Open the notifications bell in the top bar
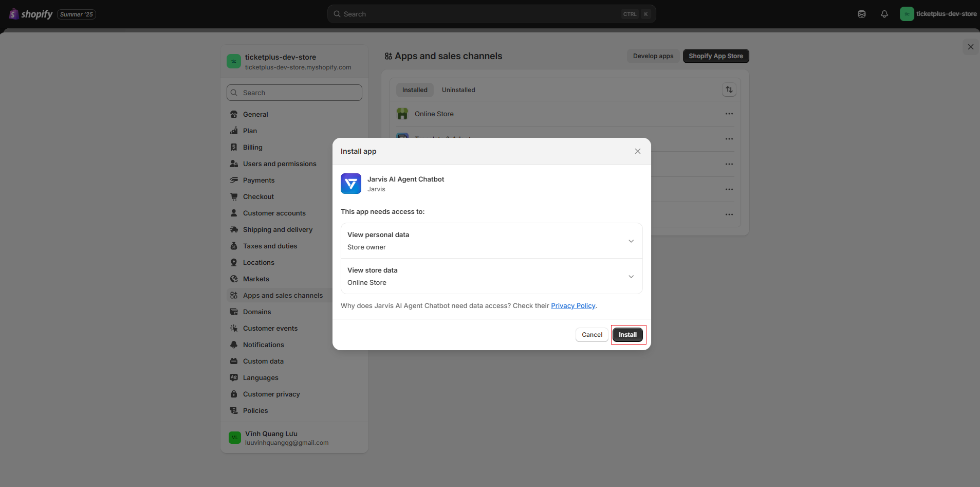Screen dimensions: 980x487 pyautogui.click(x=884, y=14)
